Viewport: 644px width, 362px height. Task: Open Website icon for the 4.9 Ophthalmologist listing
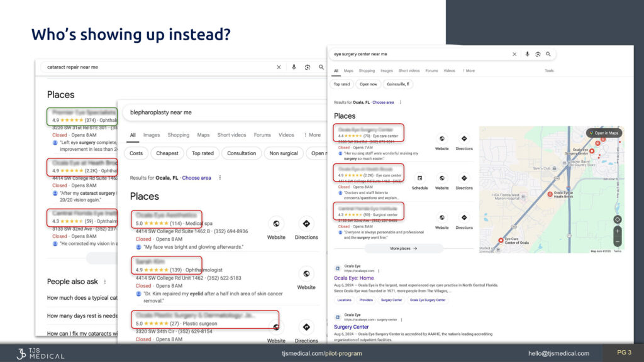click(x=306, y=274)
